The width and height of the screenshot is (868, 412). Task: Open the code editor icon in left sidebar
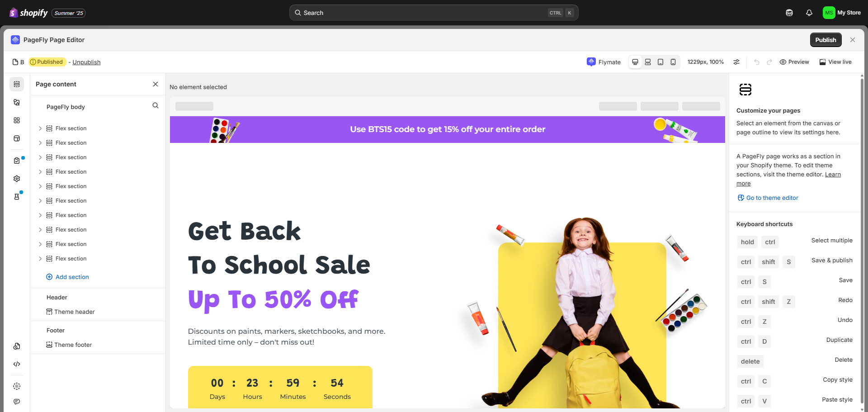pyautogui.click(x=17, y=364)
